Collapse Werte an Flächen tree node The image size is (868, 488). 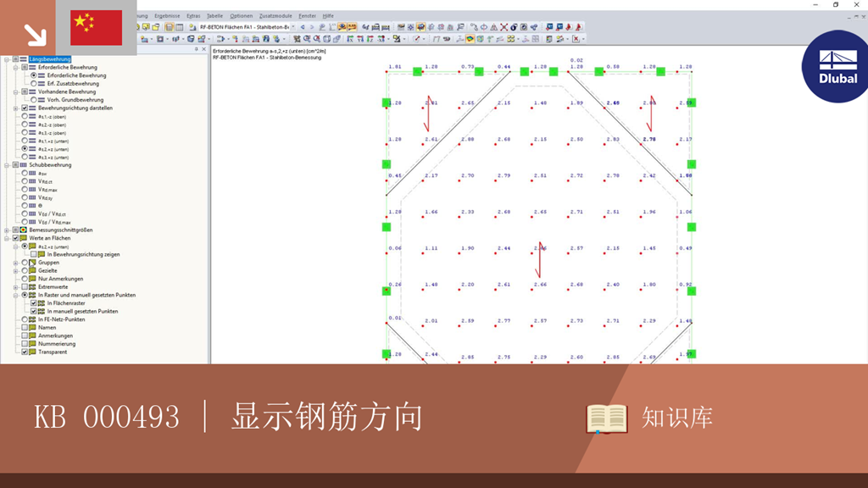pyautogui.click(x=7, y=238)
